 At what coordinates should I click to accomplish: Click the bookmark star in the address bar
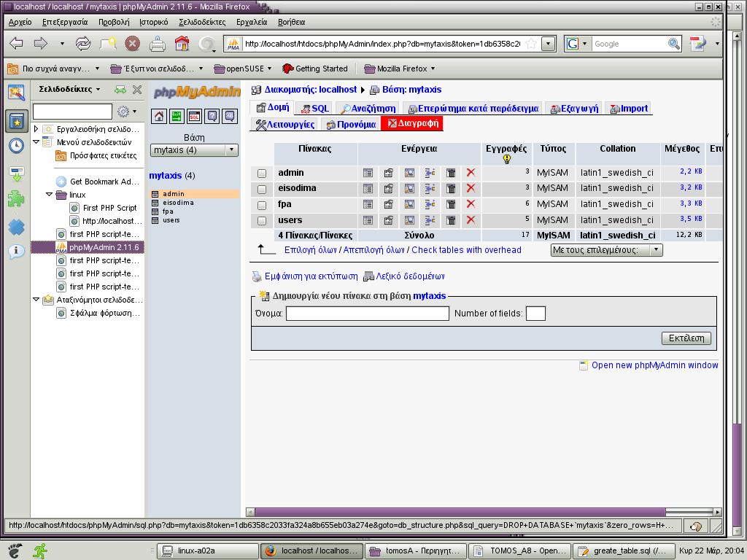pos(531,44)
